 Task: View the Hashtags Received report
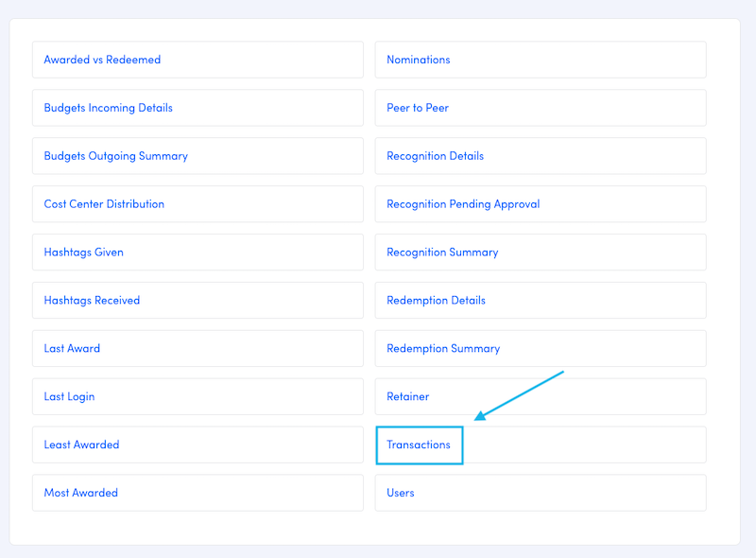coord(92,300)
